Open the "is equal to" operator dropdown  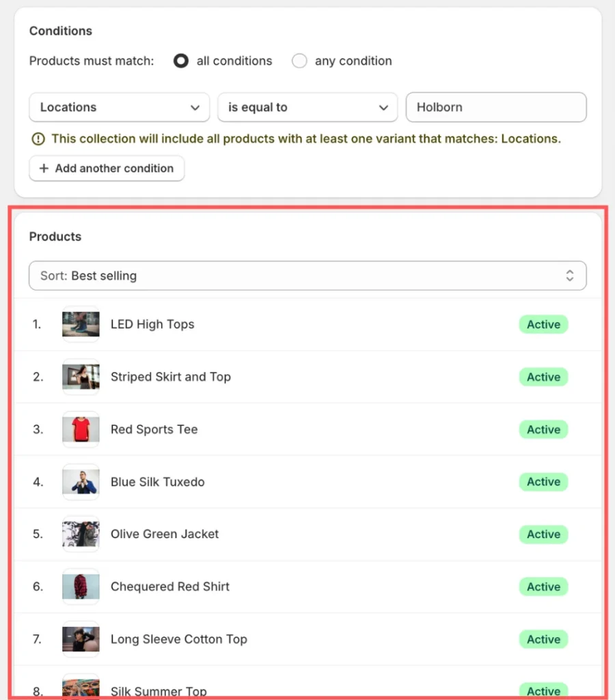(307, 107)
